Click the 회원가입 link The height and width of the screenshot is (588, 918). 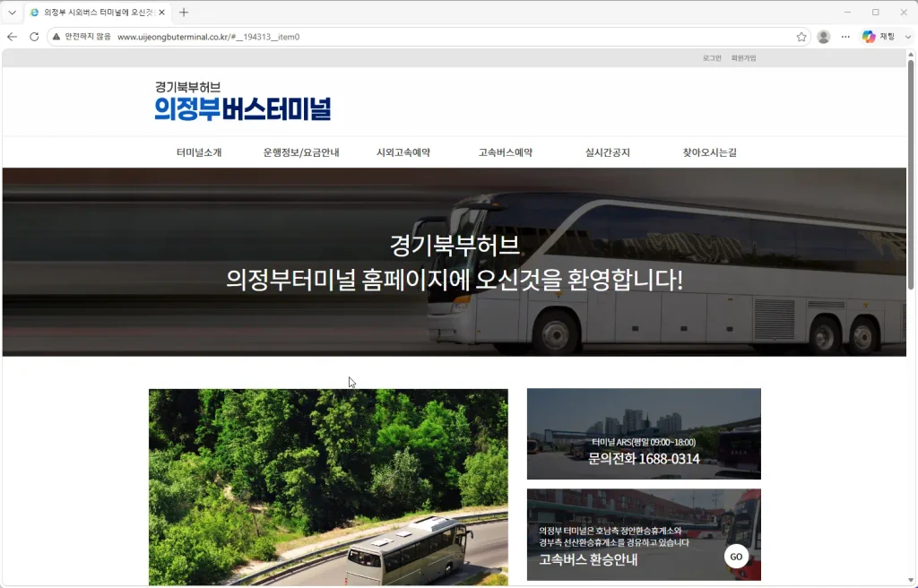point(743,58)
